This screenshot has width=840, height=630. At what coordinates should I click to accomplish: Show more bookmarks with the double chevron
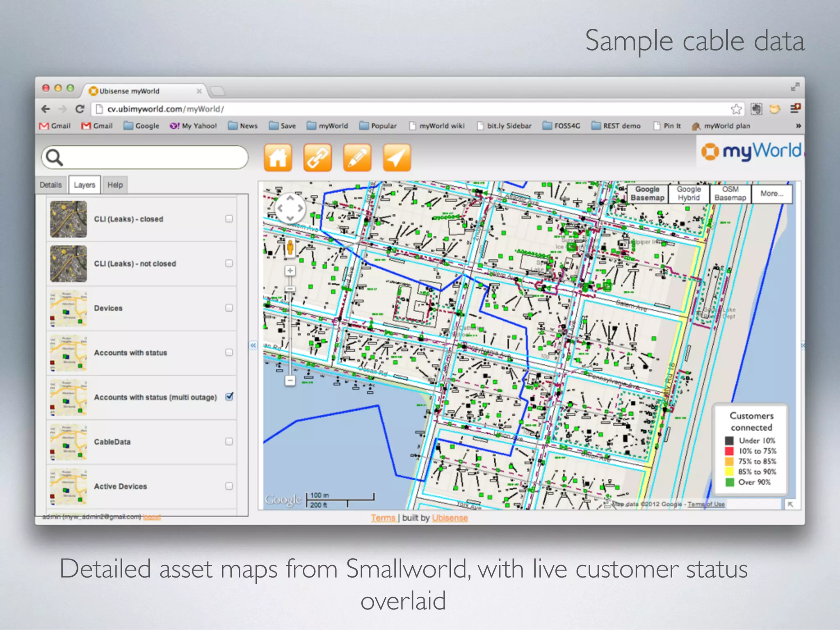click(x=798, y=126)
